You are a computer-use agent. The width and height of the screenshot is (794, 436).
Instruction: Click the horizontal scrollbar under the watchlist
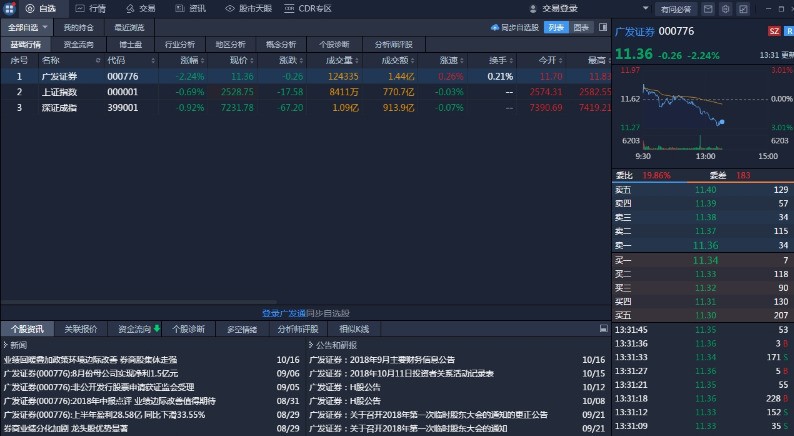(x=139, y=302)
